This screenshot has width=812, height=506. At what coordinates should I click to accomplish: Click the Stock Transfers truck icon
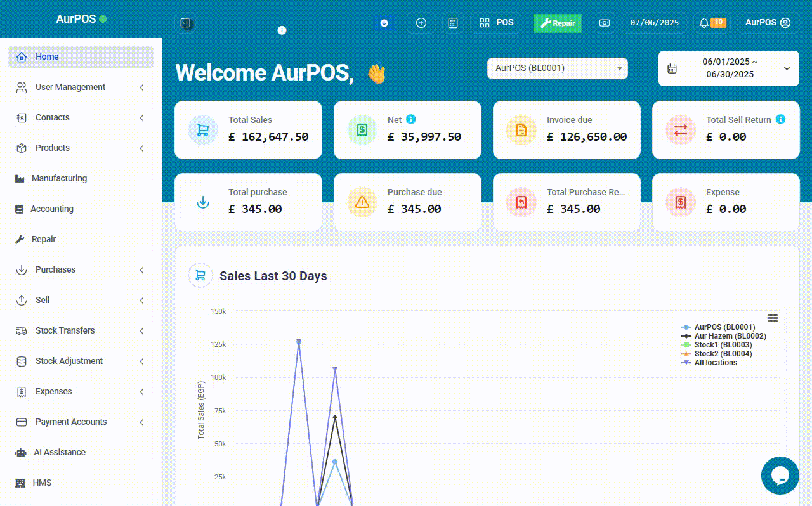pos(22,330)
